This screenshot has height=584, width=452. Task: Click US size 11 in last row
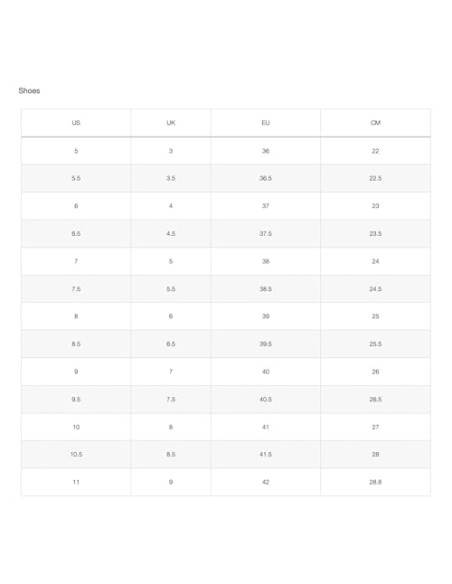tap(76, 482)
